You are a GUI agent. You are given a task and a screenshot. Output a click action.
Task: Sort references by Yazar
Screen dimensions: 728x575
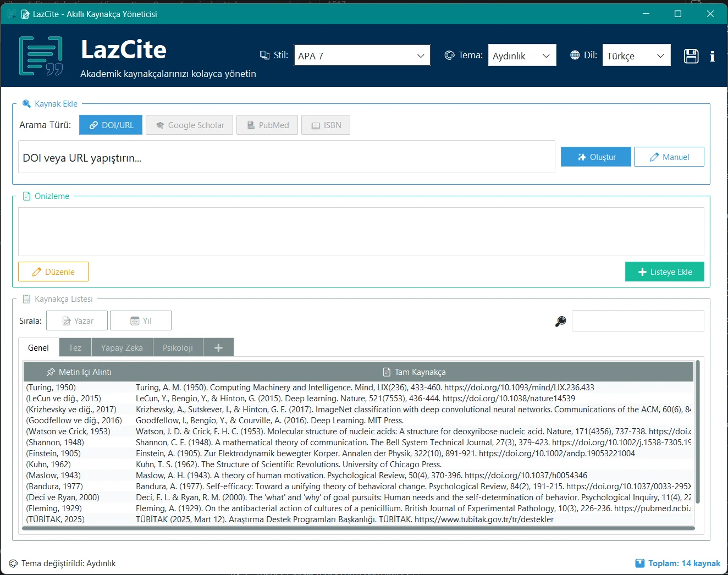(77, 320)
